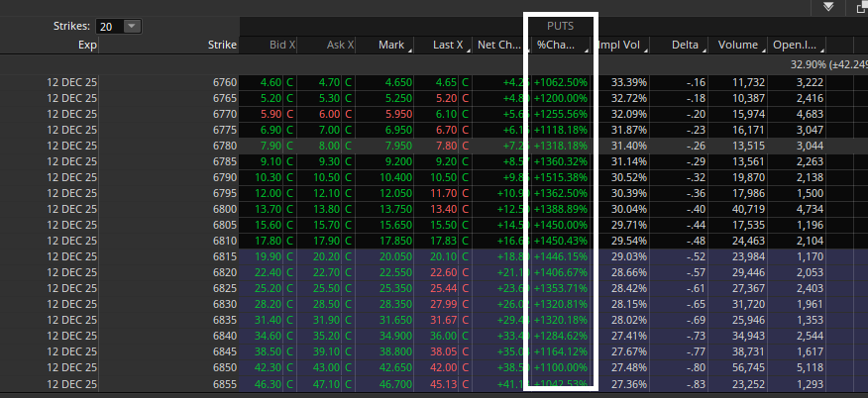Click the 7.950 mark value
Screen dimensions: 868x398
click(x=398, y=146)
